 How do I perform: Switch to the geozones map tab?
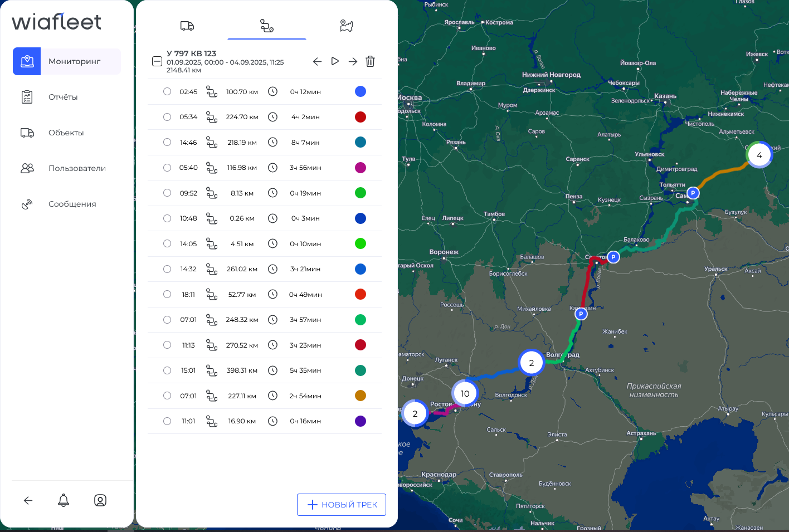pyautogui.click(x=347, y=26)
